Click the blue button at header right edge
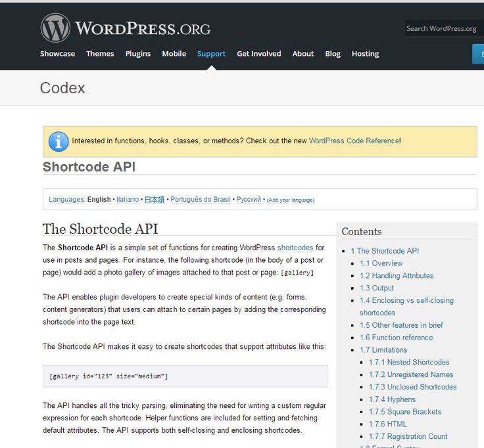This screenshot has width=484, height=448. (478, 54)
